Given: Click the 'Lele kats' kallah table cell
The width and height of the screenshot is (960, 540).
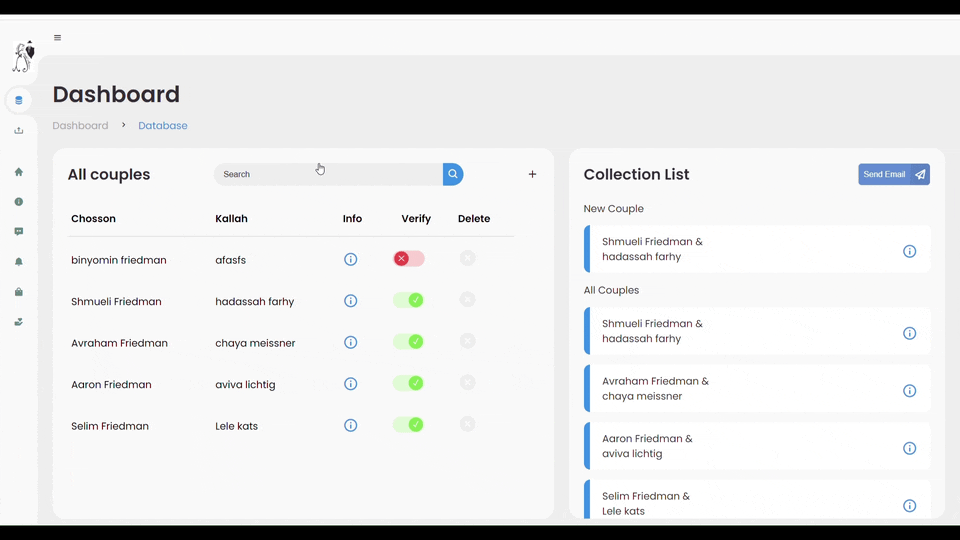Looking at the screenshot, I should [x=236, y=426].
